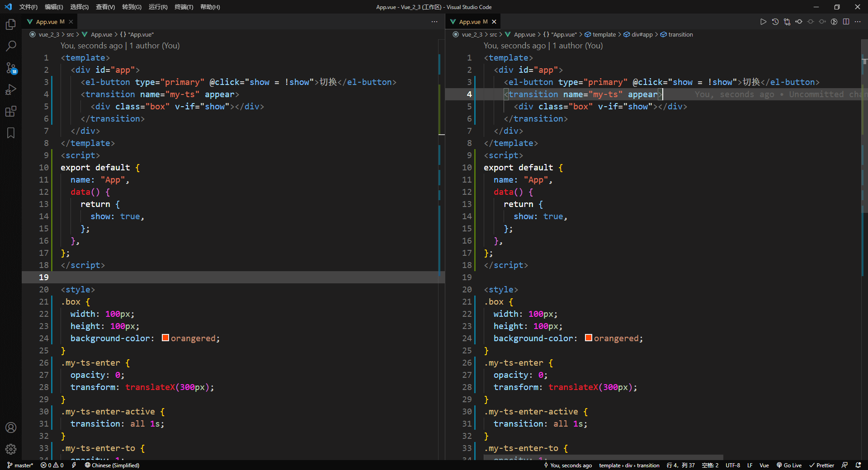Switch to the left App.vue tab

47,22
